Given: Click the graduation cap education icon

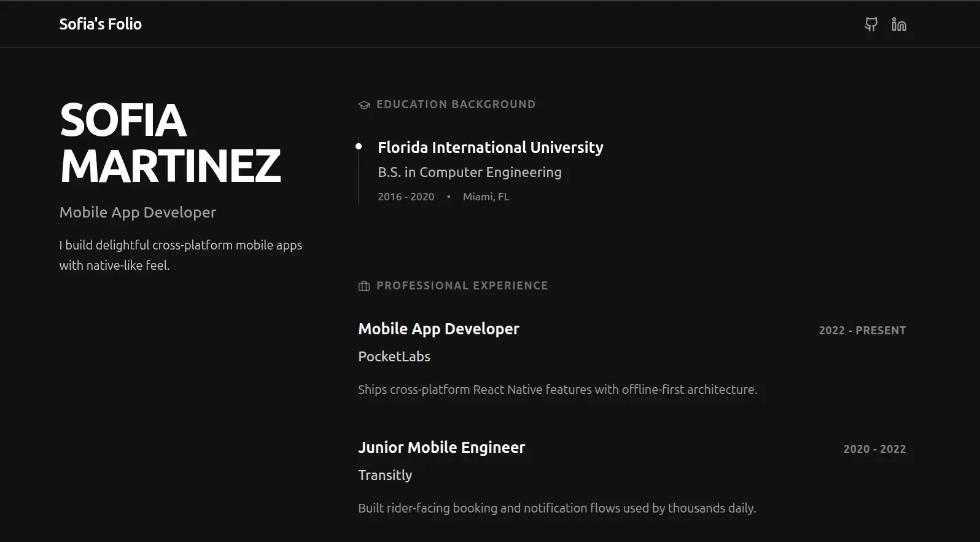Looking at the screenshot, I should pyautogui.click(x=364, y=105).
